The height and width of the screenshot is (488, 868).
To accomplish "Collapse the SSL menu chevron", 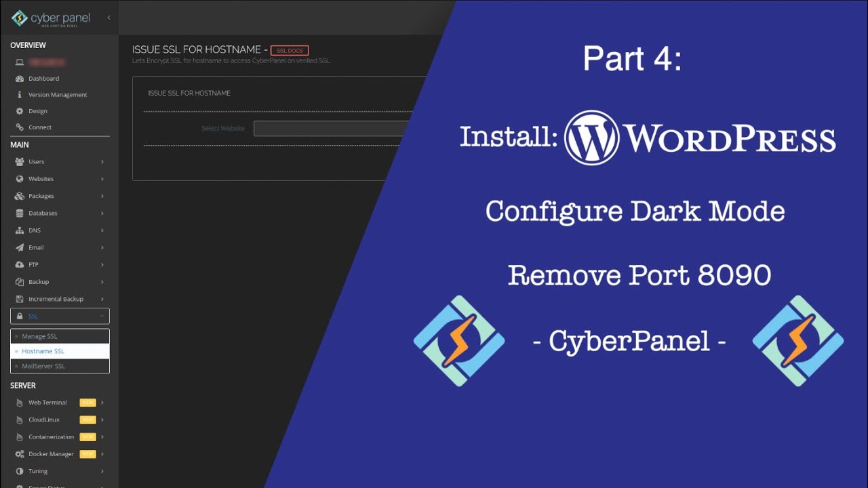I will 102,317.
